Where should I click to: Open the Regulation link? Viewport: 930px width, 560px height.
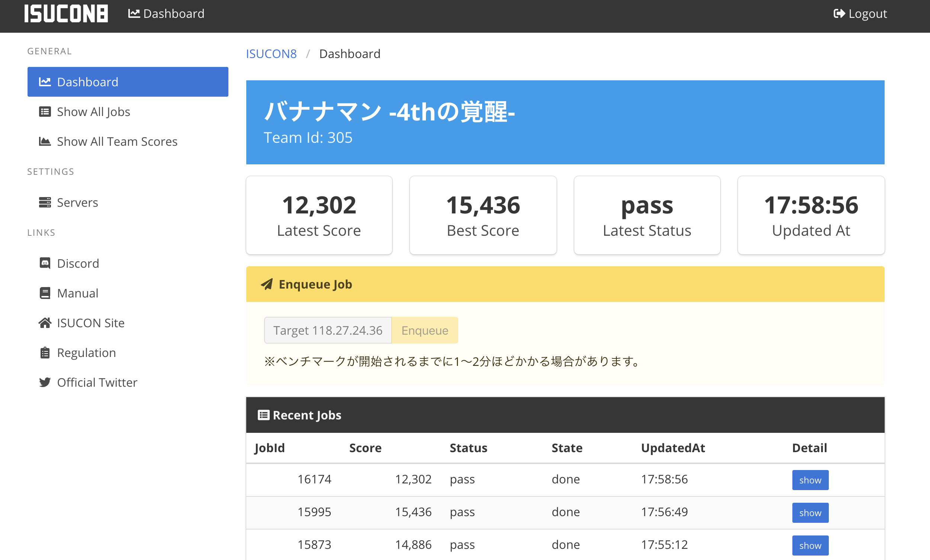click(x=128, y=353)
